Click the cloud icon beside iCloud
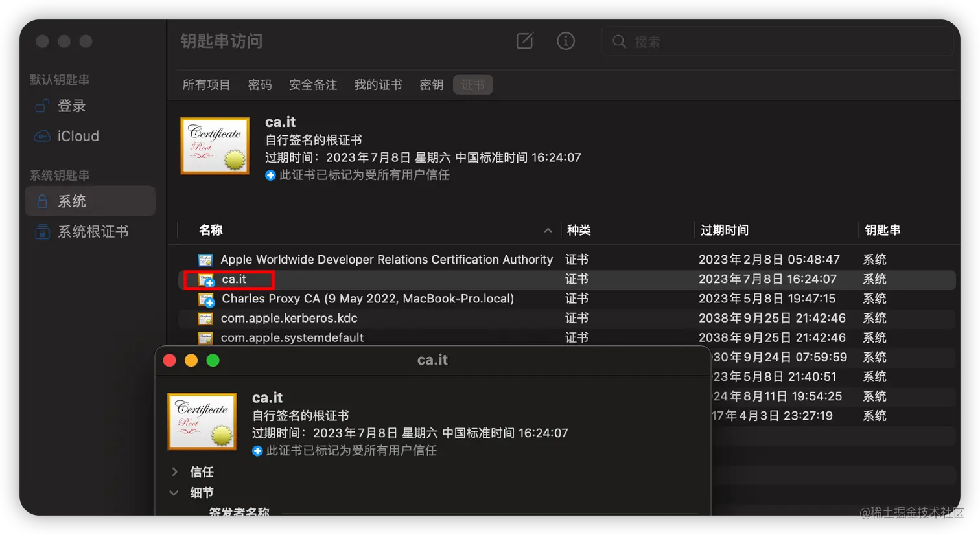 (42, 136)
